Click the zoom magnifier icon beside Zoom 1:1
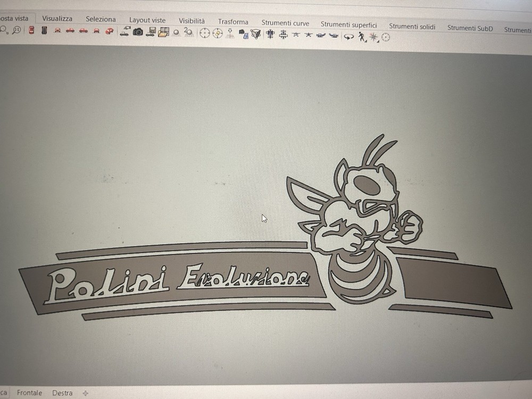This screenshot has width=532, height=399. tap(4, 30)
